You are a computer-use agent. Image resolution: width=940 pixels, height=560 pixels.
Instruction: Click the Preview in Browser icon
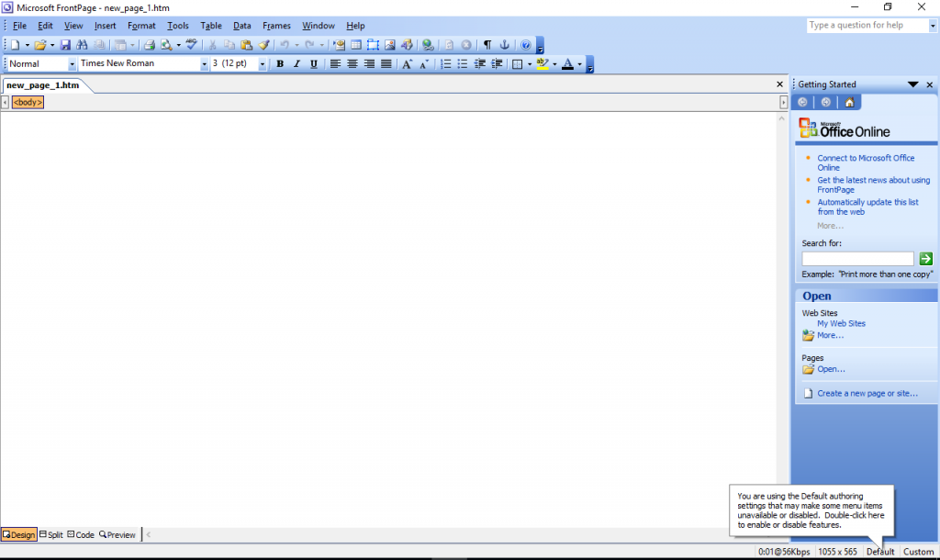[166, 45]
